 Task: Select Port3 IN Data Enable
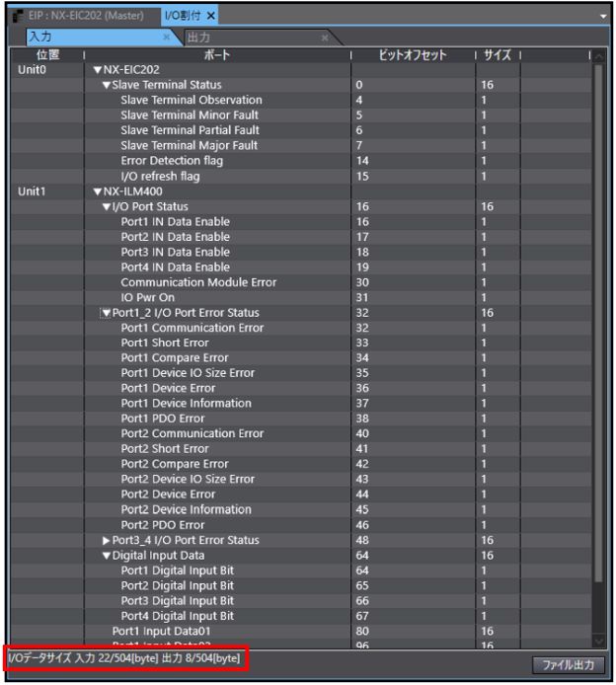coord(301,253)
